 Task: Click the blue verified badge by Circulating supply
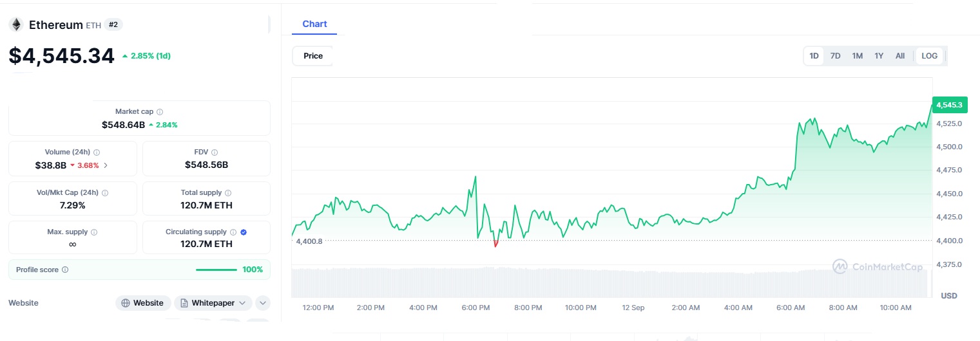pos(244,232)
